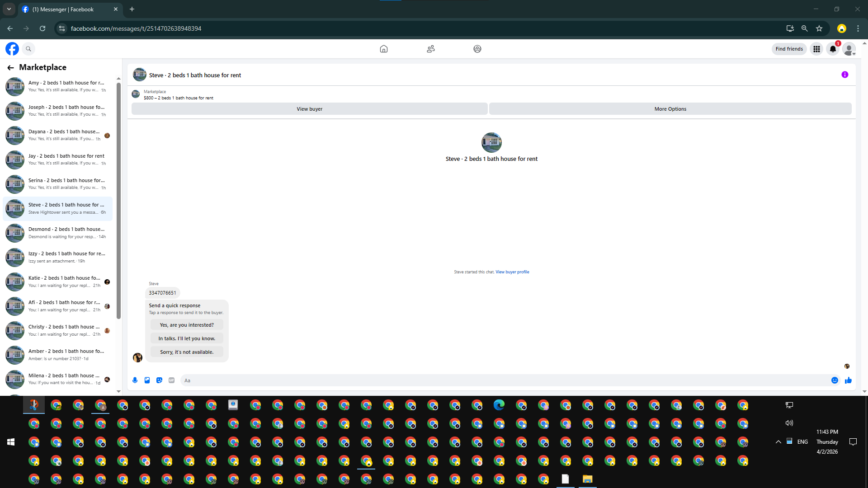Open the Facebook menu grid icon
The height and width of the screenshot is (488, 868).
point(816,49)
